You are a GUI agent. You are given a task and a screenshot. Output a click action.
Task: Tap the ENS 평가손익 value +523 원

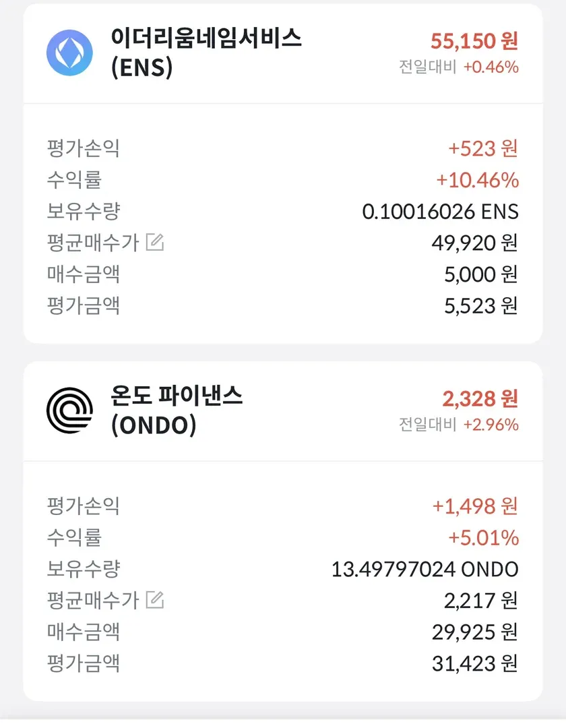point(483,148)
